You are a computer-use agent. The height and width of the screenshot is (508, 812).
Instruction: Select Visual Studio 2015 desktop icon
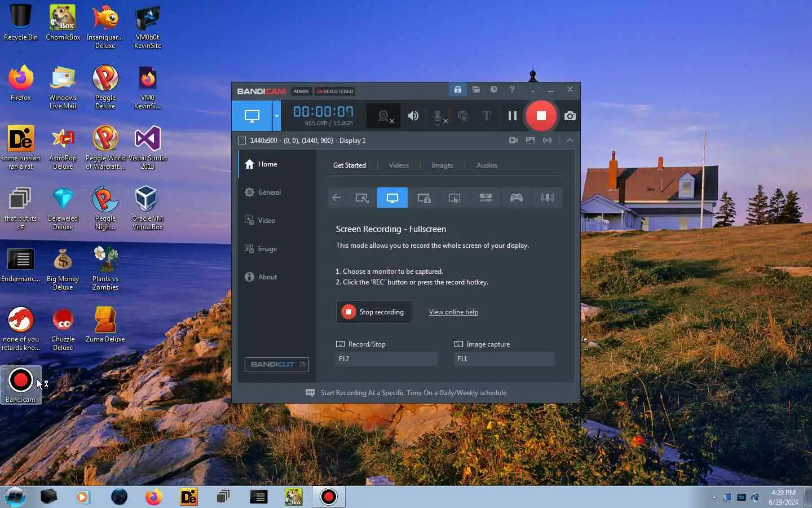click(x=148, y=147)
